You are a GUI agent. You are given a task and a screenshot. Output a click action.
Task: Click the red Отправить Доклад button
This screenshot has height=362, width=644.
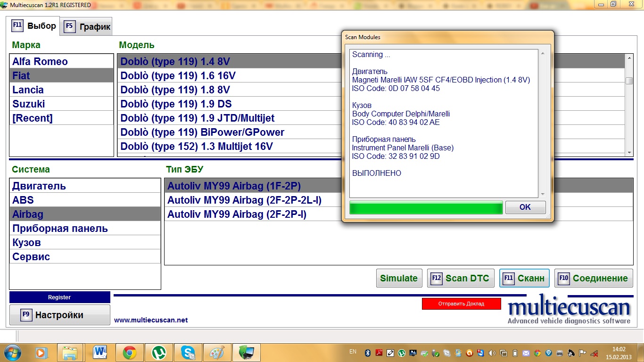[461, 304]
